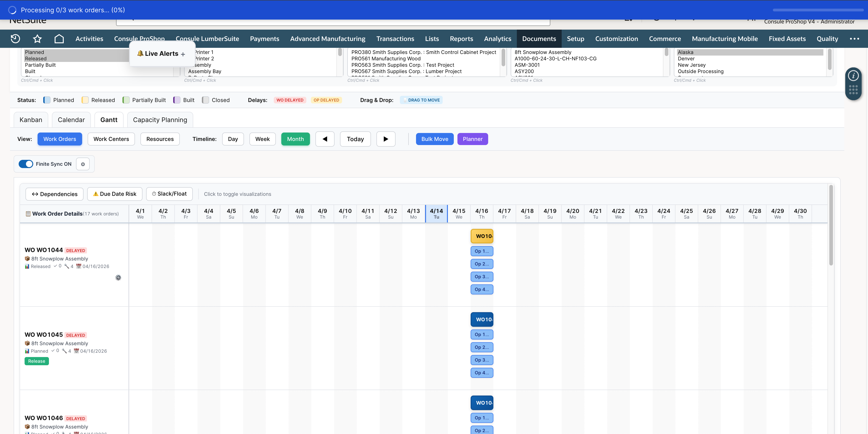Screen dimensions: 868x434
Task: Expand Live Alerts with plus icon
Action: point(183,54)
